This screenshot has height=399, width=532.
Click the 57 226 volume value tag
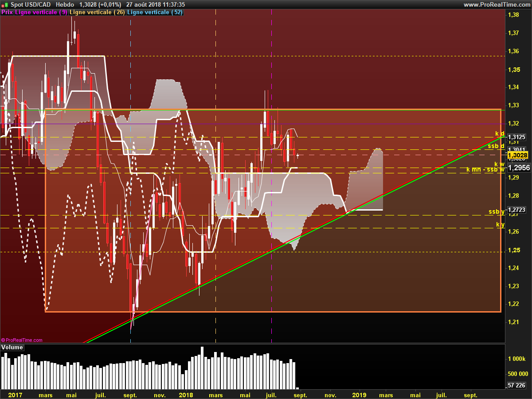coord(516,385)
